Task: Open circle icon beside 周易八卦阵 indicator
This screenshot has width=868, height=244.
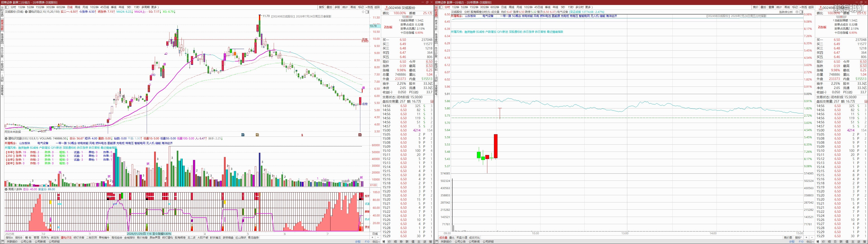Action: 6,189
